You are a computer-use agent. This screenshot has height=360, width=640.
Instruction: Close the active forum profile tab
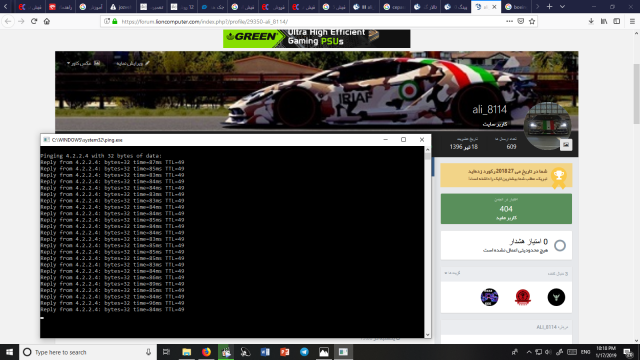coord(494,7)
